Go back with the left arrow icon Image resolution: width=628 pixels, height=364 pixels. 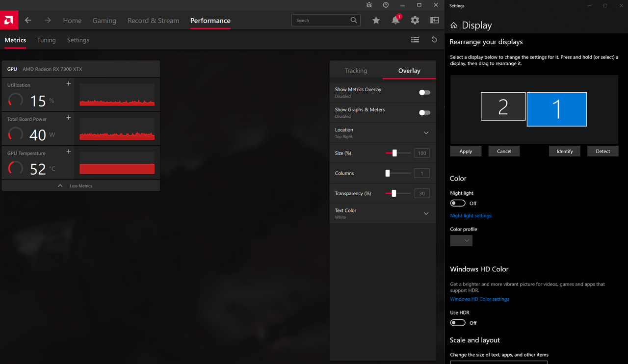click(28, 21)
